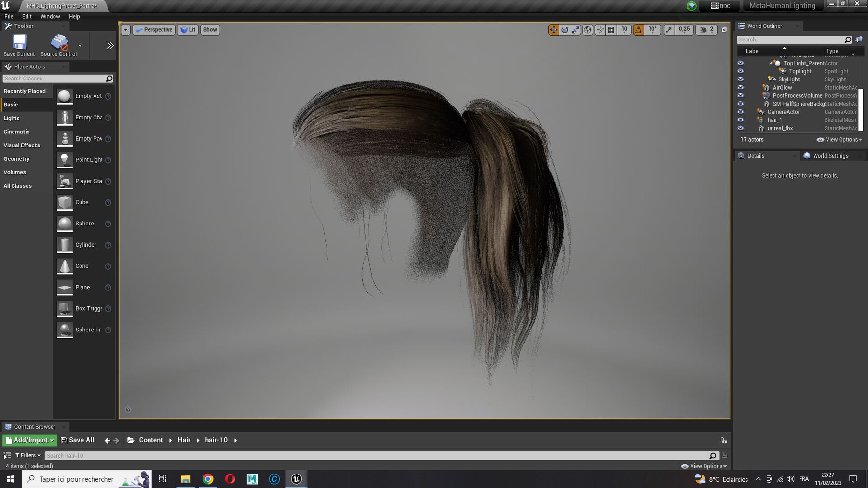This screenshot has width=868, height=488.
Task: Select the Visual Effects category
Action: (x=22, y=145)
